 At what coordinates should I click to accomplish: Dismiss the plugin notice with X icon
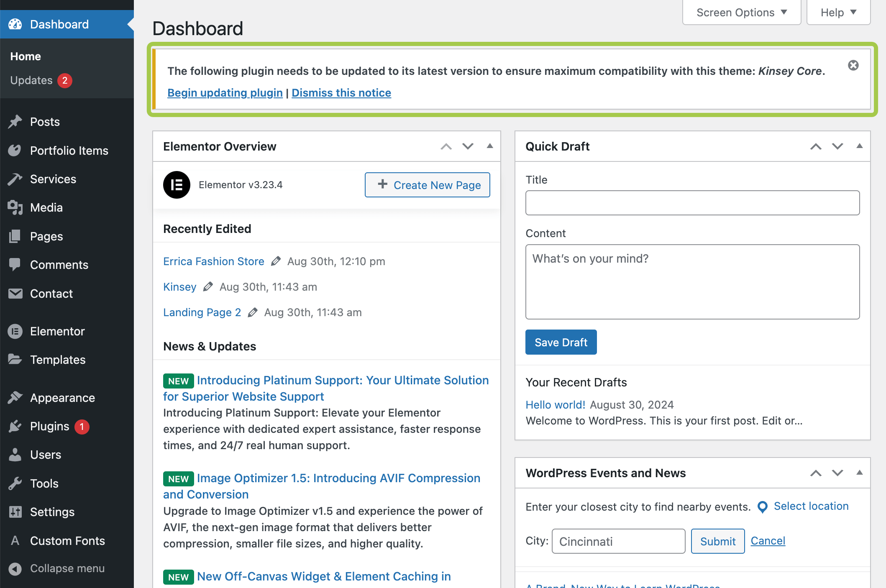pos(853,65)
